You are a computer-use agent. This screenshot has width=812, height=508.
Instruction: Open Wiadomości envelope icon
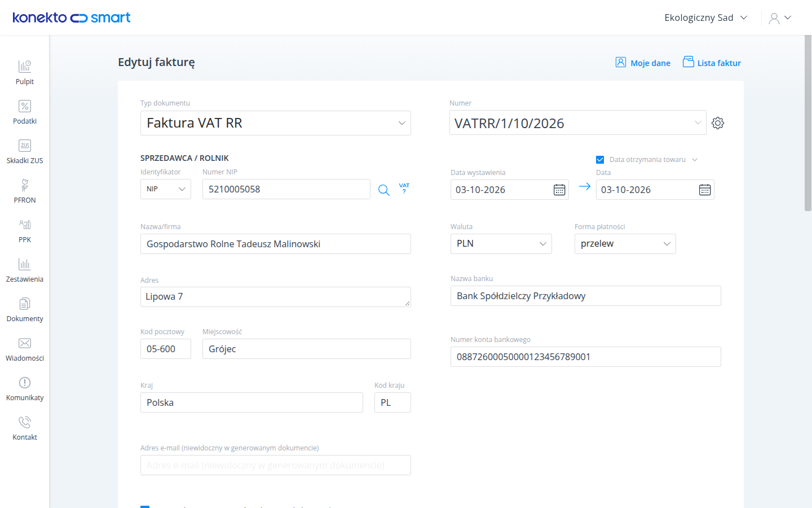click(x=25, y=343)
